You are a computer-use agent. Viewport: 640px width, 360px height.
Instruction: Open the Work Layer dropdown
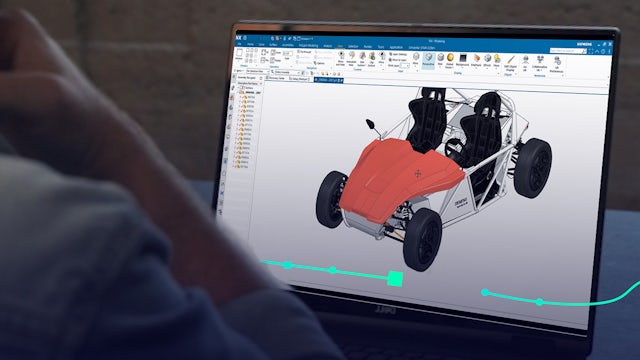click(404, 65)
